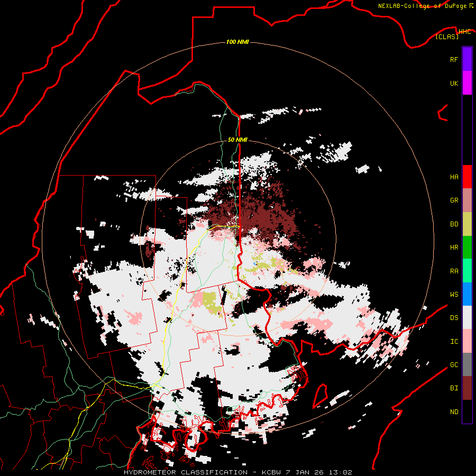Click the ND legend label
The image size is (476, 476).
[x=454, y=412]
